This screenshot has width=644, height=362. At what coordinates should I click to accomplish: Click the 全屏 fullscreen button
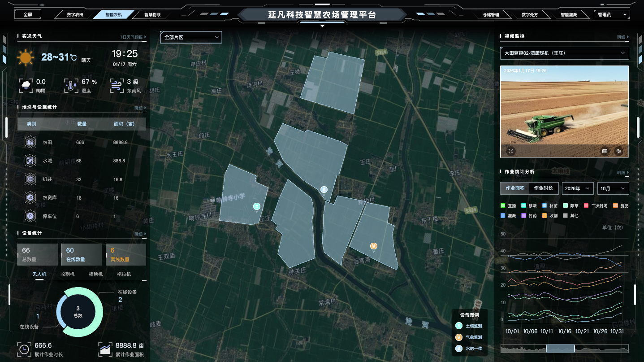[28, 14]
